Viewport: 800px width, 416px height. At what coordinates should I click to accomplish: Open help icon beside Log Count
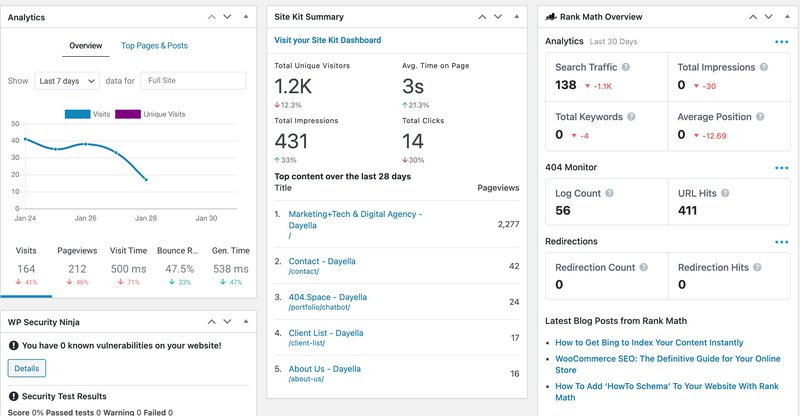[x=609, y=193]
